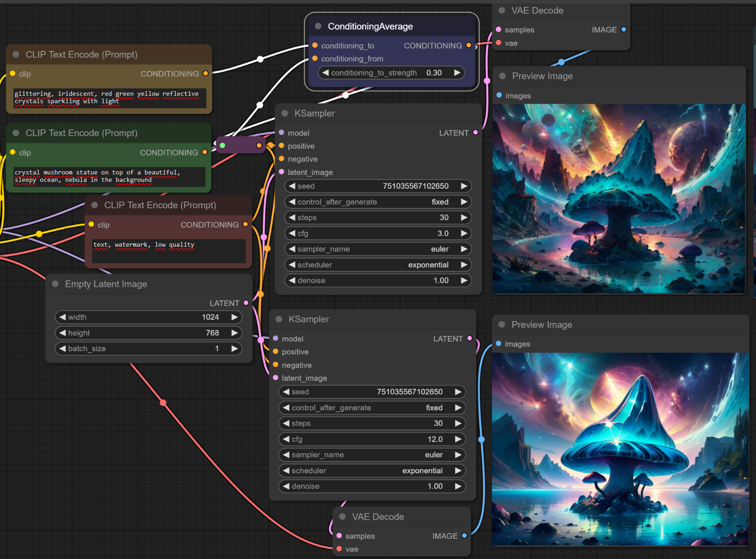Toggle collapse on the Empty Latent Image node
756x559 pixels.
(56, 284)
